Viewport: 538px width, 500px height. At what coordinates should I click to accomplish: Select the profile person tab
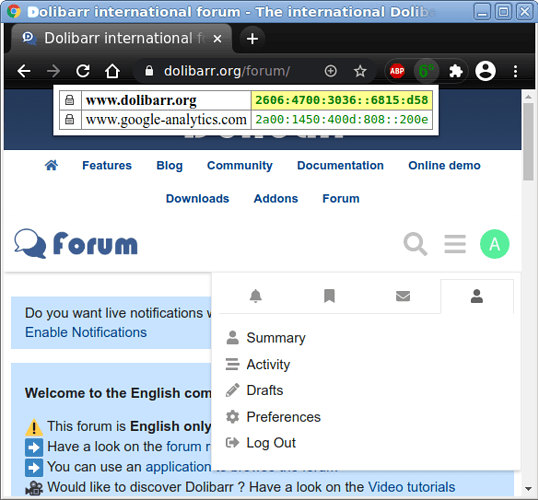click(x=477, y=296)
